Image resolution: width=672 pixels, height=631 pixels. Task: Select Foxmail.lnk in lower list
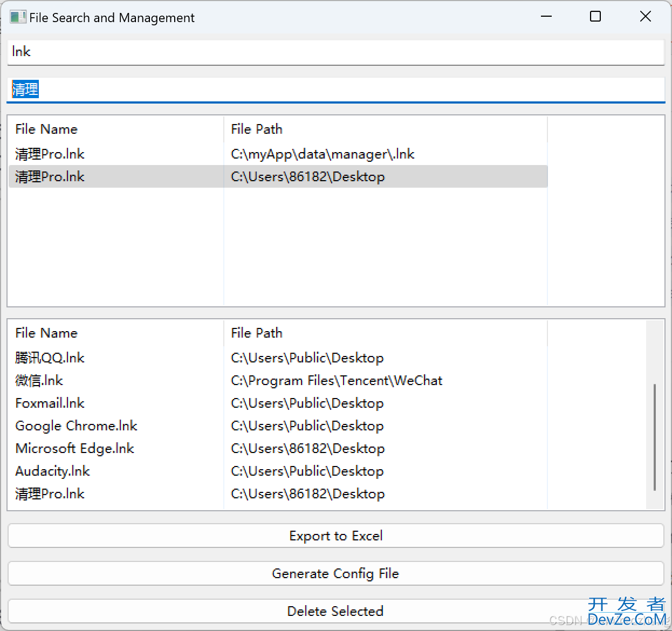pos(50,403)
